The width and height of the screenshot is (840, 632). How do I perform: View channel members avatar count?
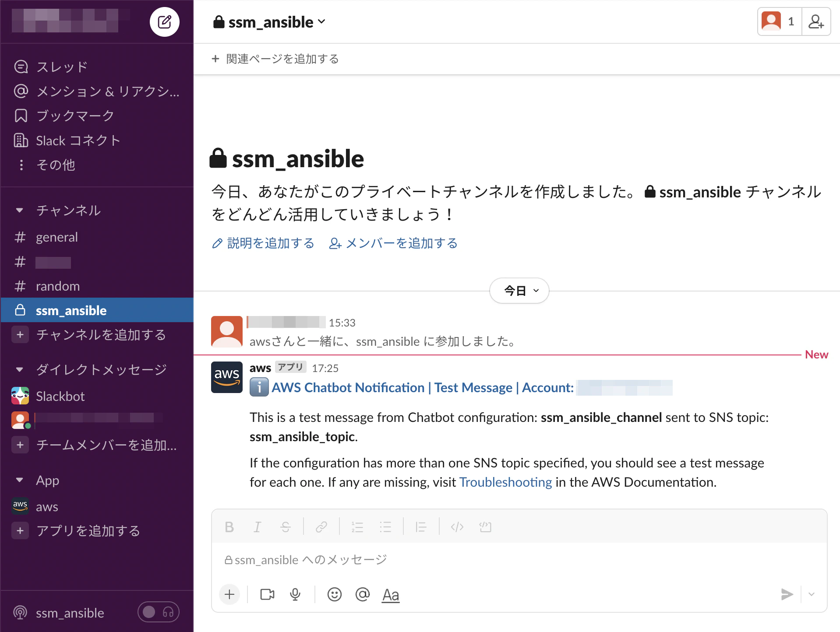click(x=780, y=21)
